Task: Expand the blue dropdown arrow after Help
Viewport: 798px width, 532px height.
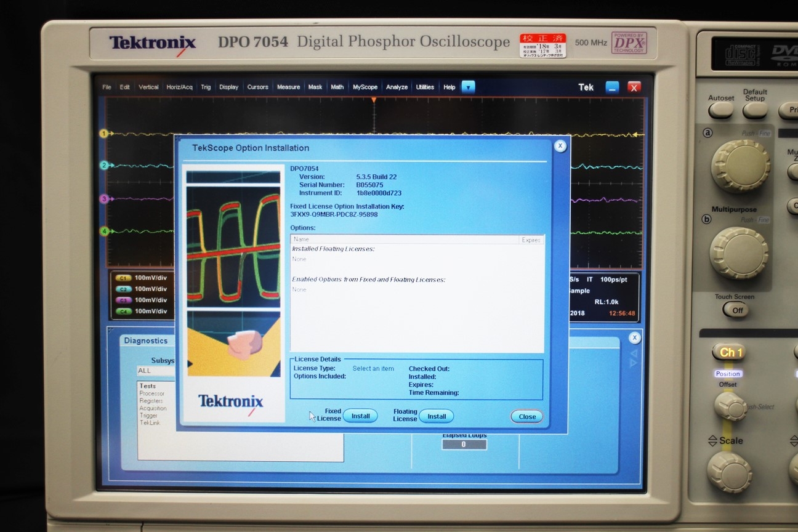Action: 469,87
